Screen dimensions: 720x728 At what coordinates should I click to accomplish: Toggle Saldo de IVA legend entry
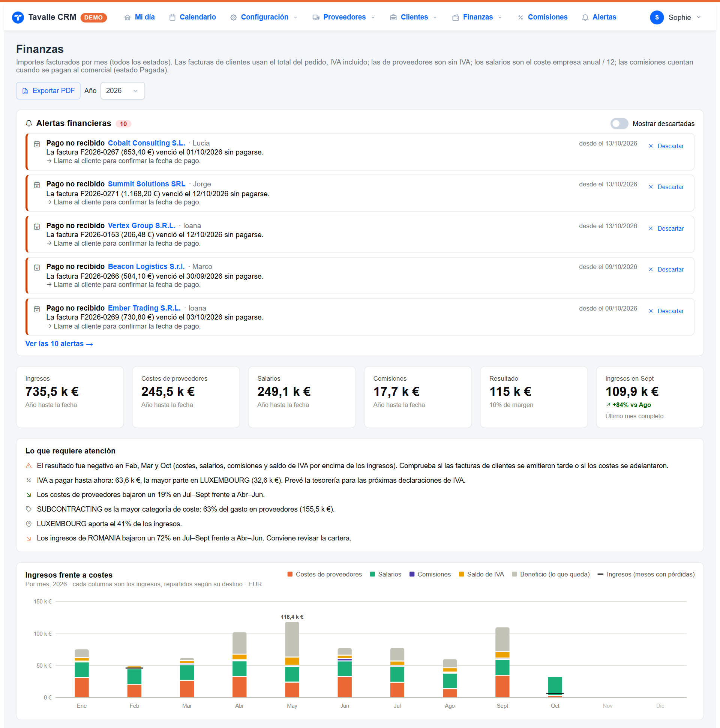click(x=481, y=574)
